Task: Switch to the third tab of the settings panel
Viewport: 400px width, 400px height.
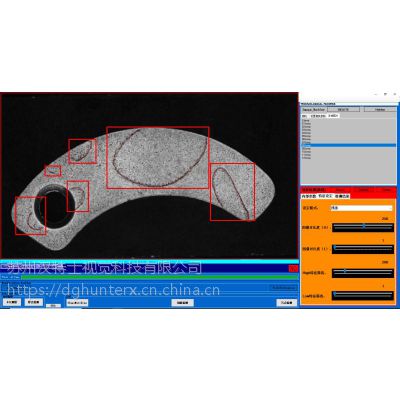Action: pos(342,196)
